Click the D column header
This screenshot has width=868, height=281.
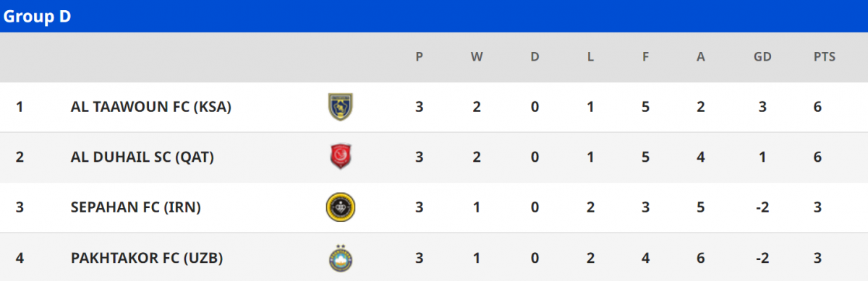coord(535,57)
